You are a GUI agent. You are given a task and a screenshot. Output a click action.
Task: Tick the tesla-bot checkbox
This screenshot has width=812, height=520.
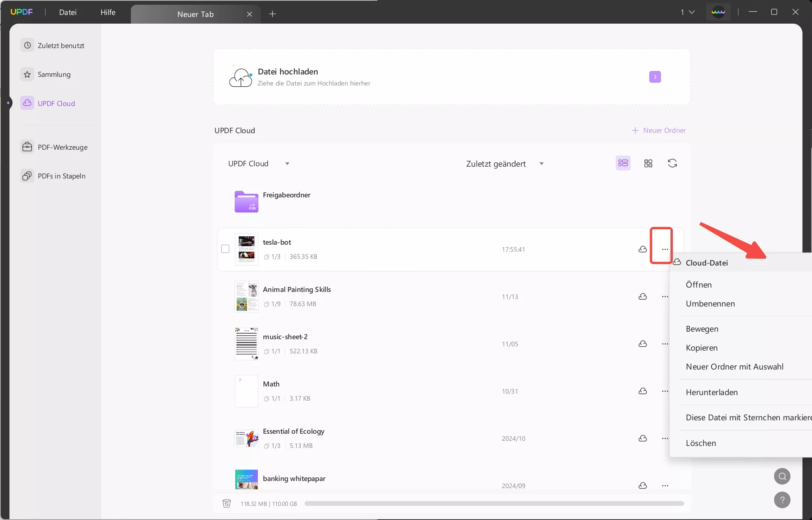pyautogui.click(x=225, y=249)
